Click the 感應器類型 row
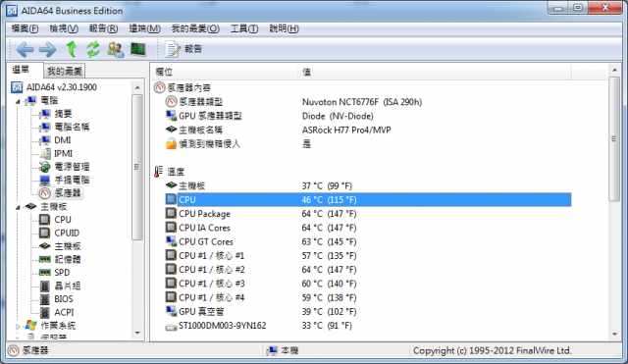Viewport: 628px width, 364px height. [369, 102]
